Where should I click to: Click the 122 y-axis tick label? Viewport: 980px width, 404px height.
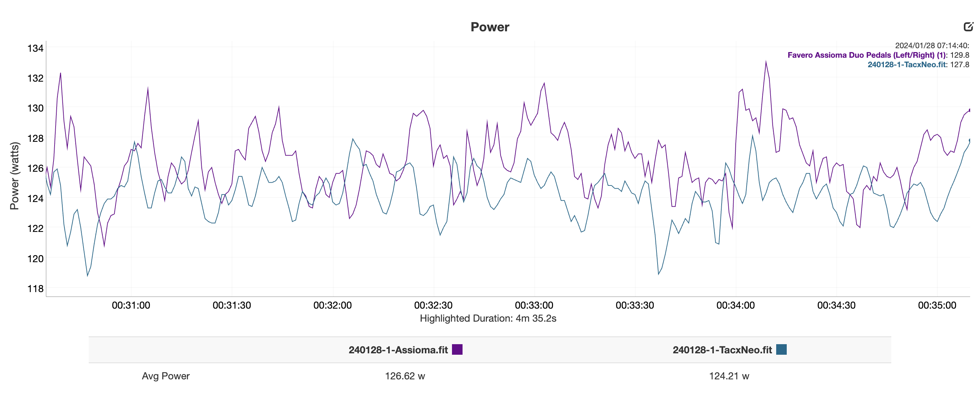36,229
